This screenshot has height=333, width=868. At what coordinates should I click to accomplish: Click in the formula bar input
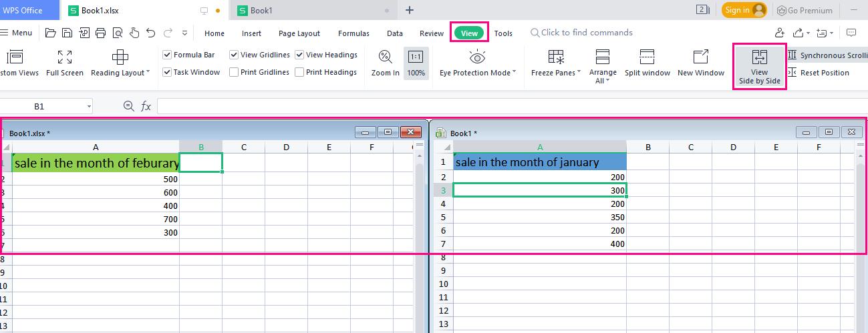(x=512, y=106)
